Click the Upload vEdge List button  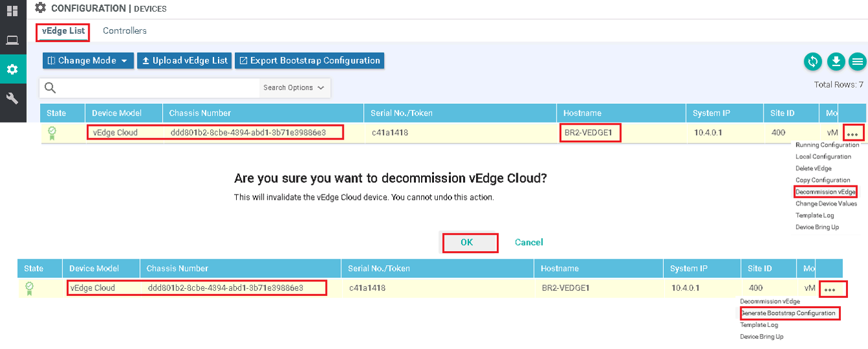(x=185, y=60)
